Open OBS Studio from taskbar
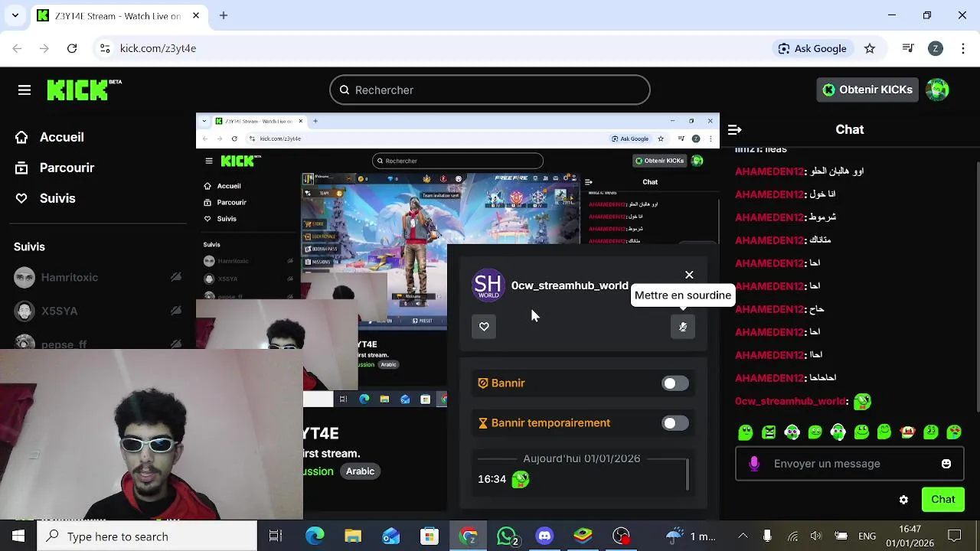The width and height of the screenshot is (980, 551). pos(621,536)
